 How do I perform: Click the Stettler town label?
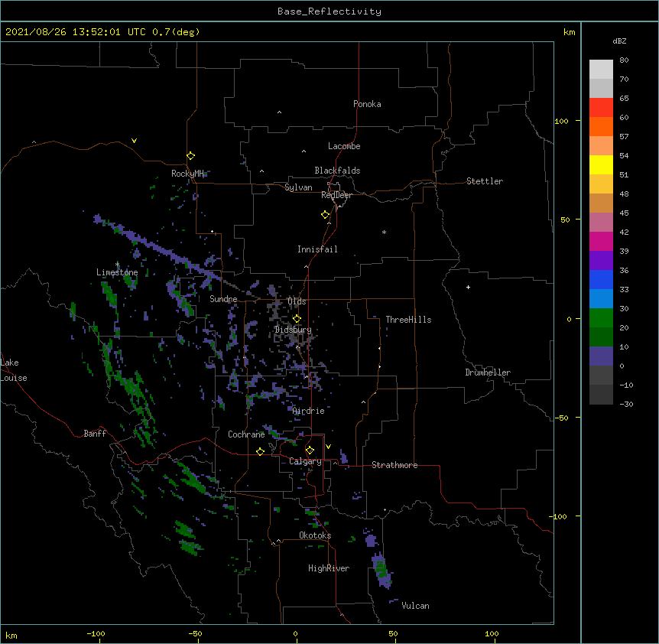pyautogui.click(x=485, y=181)
